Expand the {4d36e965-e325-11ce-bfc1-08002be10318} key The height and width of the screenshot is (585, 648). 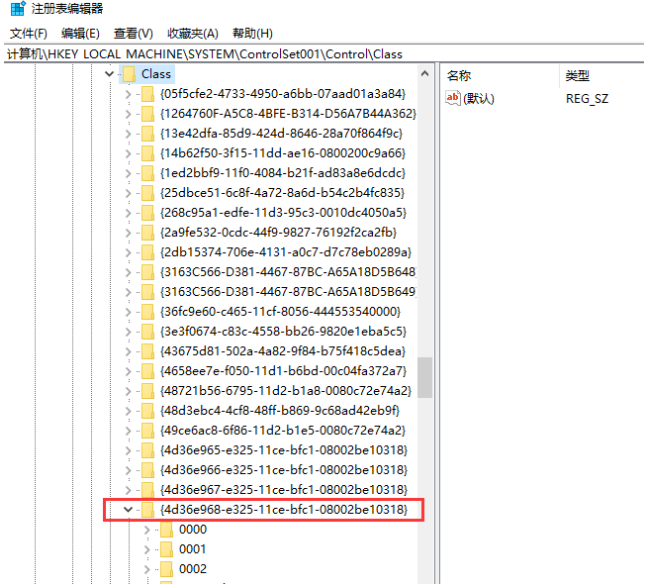[x=127, y=450]
